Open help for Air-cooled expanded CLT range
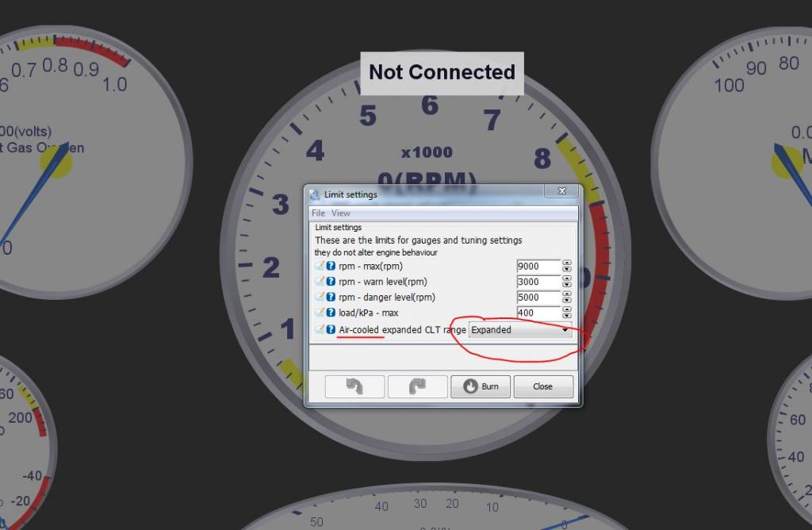This screenshot has height=530, width=812. [331, 329]
